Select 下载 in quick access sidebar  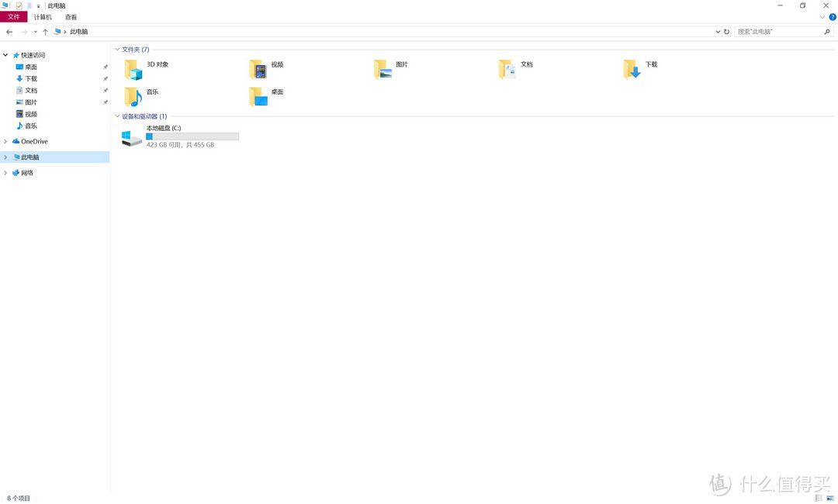point(30,78)
